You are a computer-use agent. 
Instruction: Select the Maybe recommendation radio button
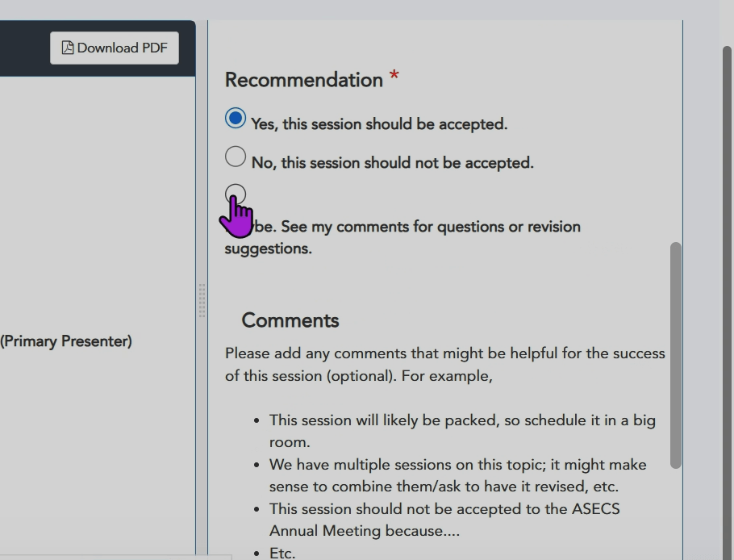click(x=236, y=194)
